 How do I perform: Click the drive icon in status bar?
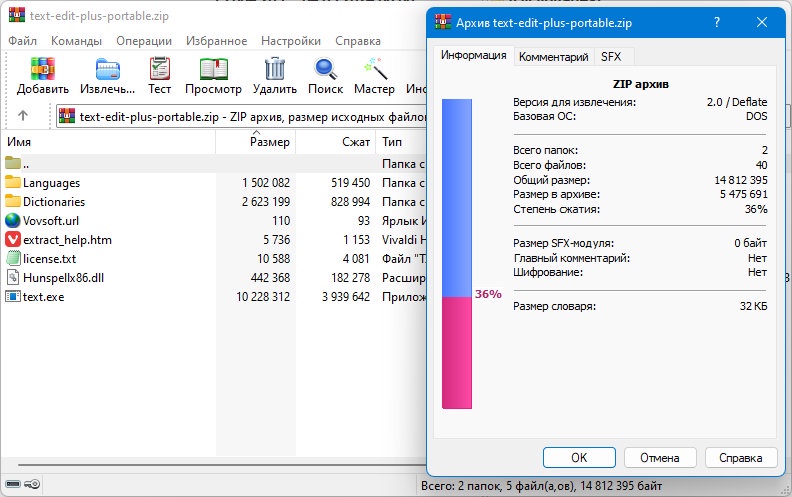pos(13,484)
